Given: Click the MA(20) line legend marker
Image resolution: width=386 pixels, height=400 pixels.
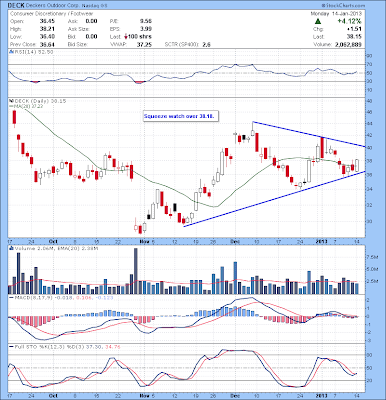Looking at the screenshot, I should [x=10, y=106].
